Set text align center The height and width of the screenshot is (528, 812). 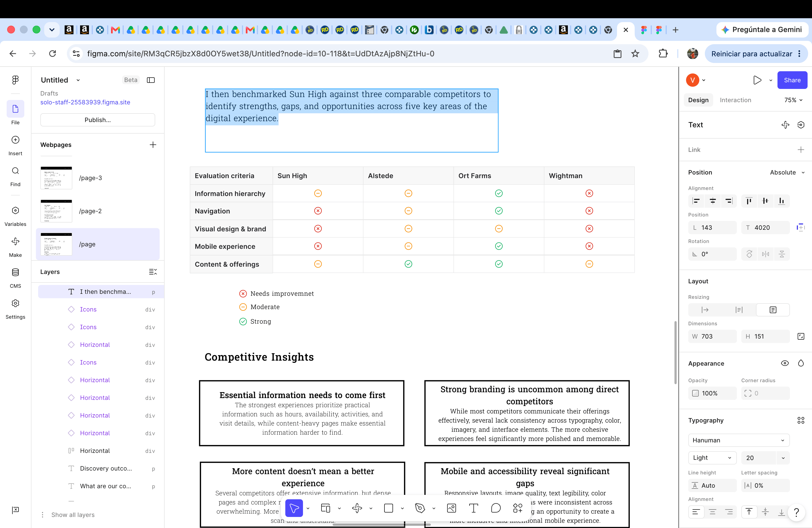coord(712,512)
